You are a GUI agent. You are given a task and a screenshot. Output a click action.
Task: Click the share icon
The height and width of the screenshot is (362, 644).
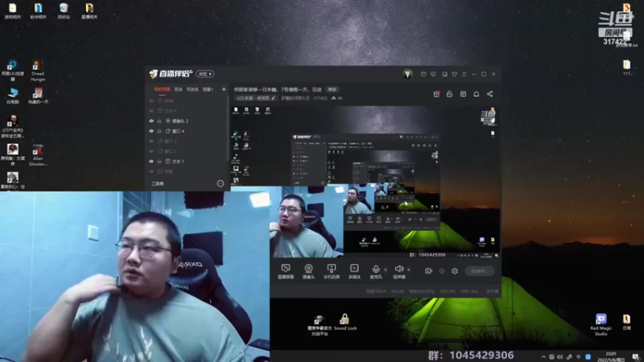(x=490, y=94)
